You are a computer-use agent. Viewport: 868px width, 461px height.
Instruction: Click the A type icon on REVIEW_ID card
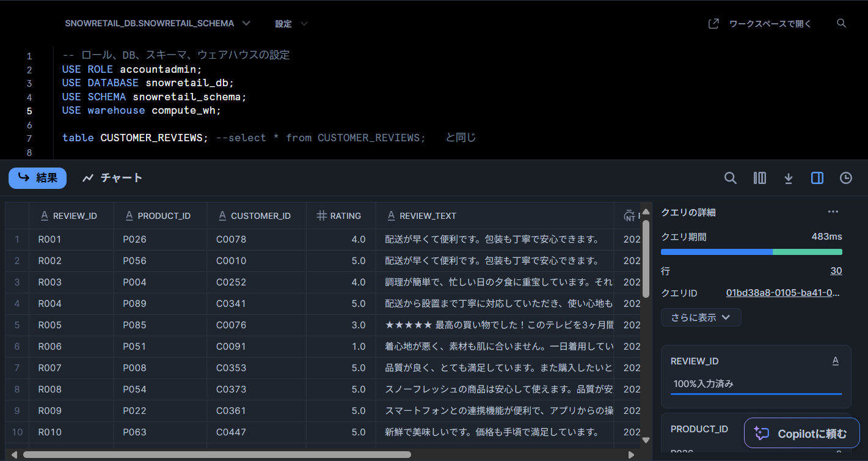(x=836, y=360)
